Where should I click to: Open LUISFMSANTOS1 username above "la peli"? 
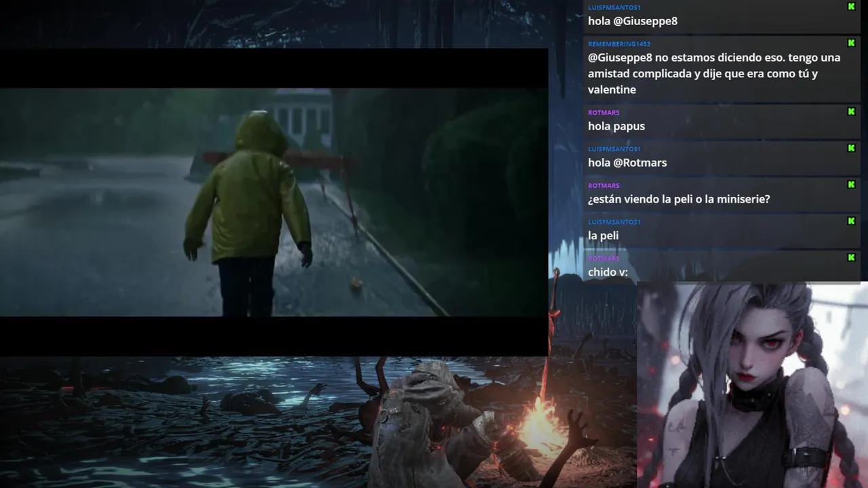[x=614, y=222]
